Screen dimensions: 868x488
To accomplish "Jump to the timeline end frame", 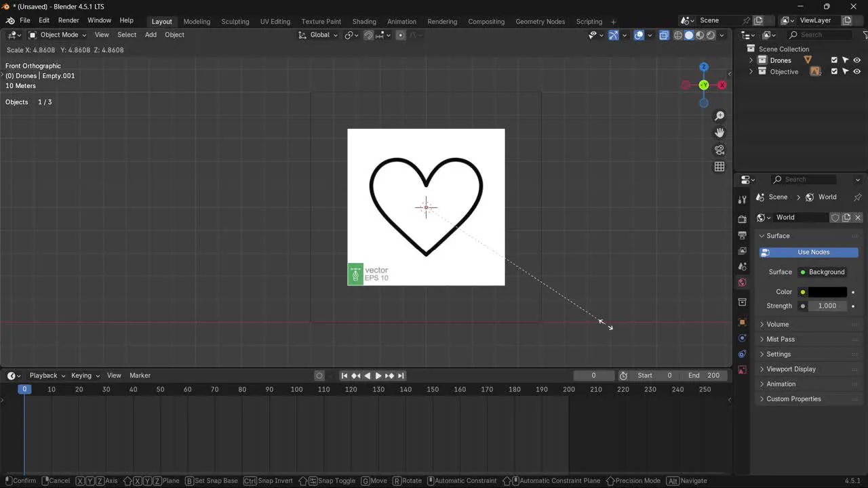I will 401,375.
